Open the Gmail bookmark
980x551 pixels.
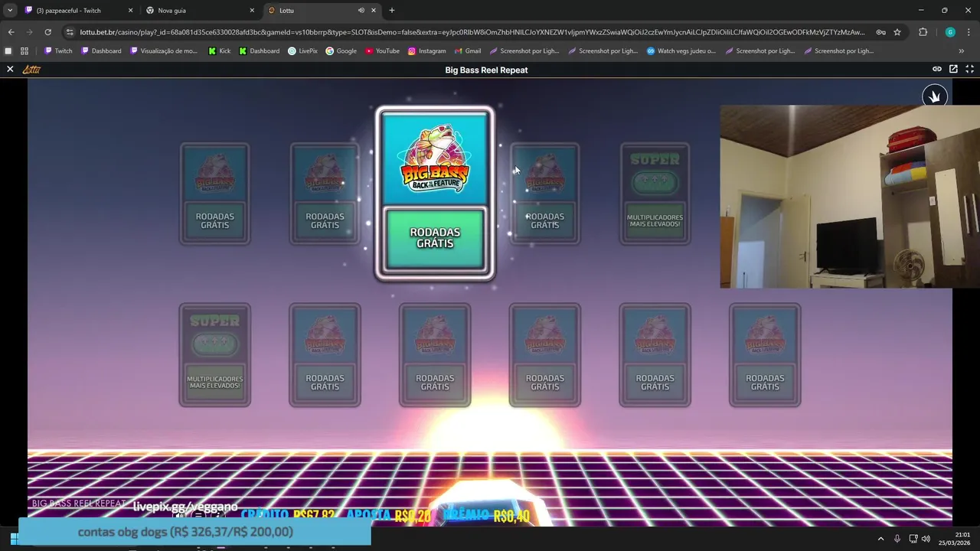[467, 51]
